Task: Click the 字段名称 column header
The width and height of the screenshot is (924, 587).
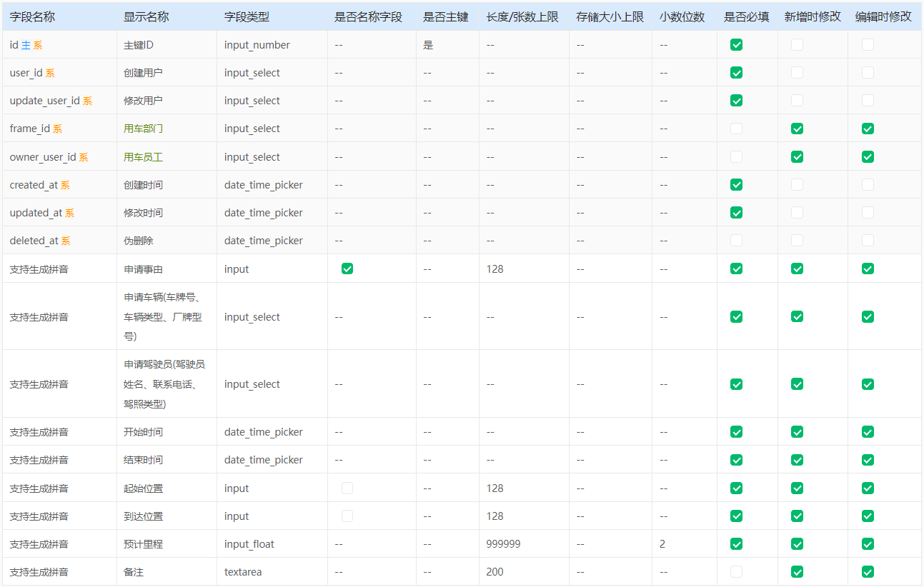Action: [32, 16]
